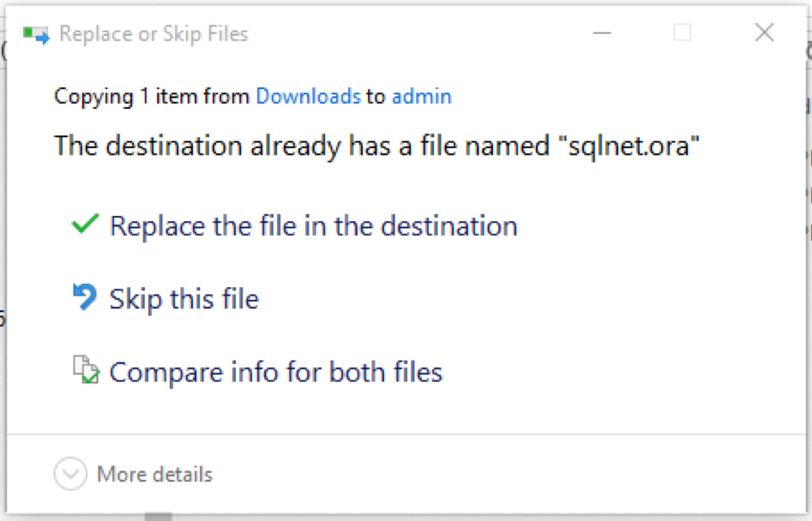The height and width of the screenshot is (521, 812).
Task: Click the word "to" between folder links
Action: click(376, 97)
